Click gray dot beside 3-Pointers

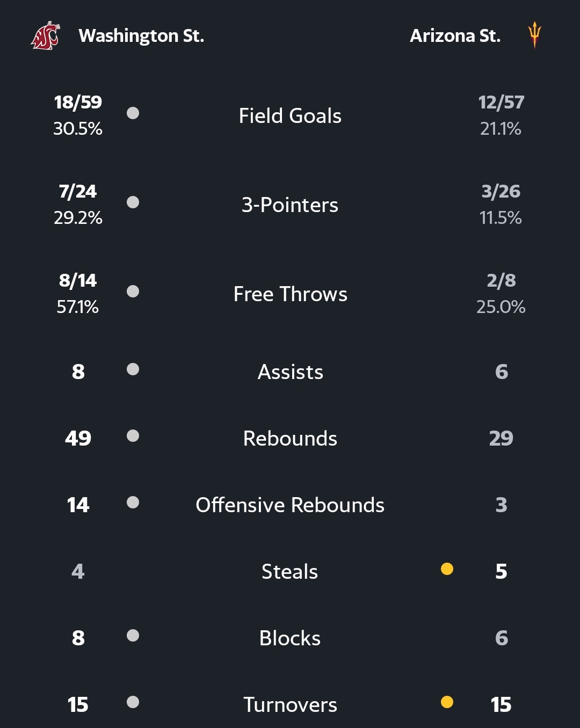click(133, 202)
